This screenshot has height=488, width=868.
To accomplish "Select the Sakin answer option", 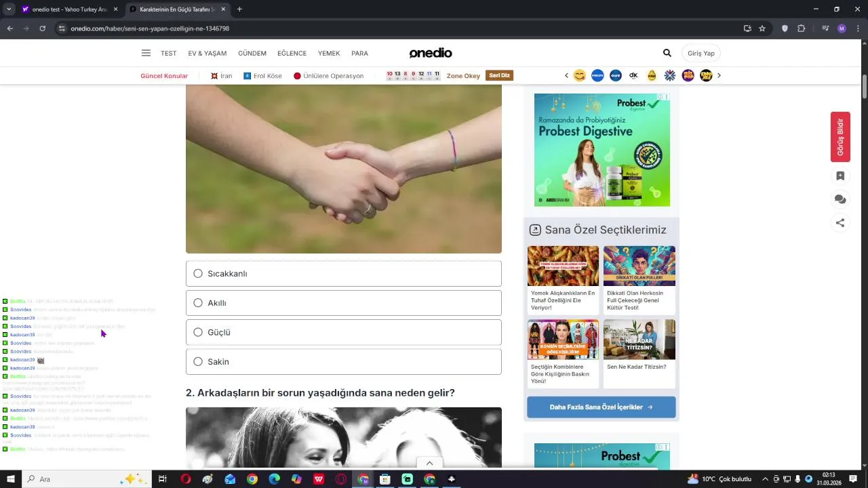I will click(x=344, y=362).
